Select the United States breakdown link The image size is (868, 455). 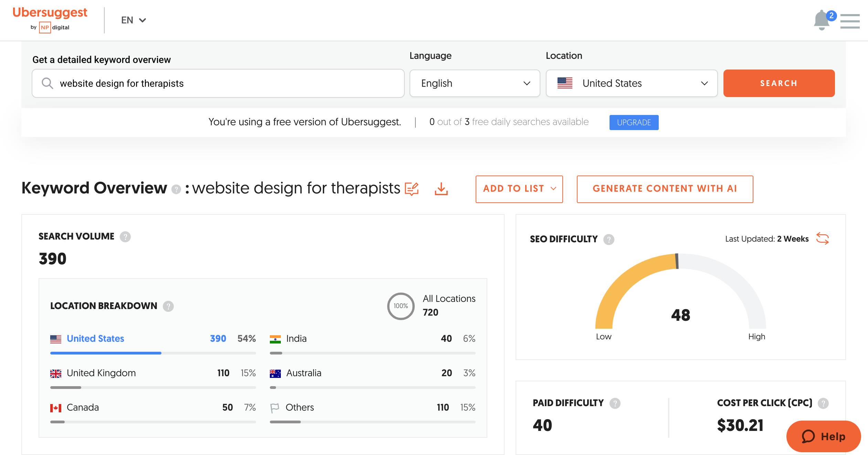tap(95, 339)
